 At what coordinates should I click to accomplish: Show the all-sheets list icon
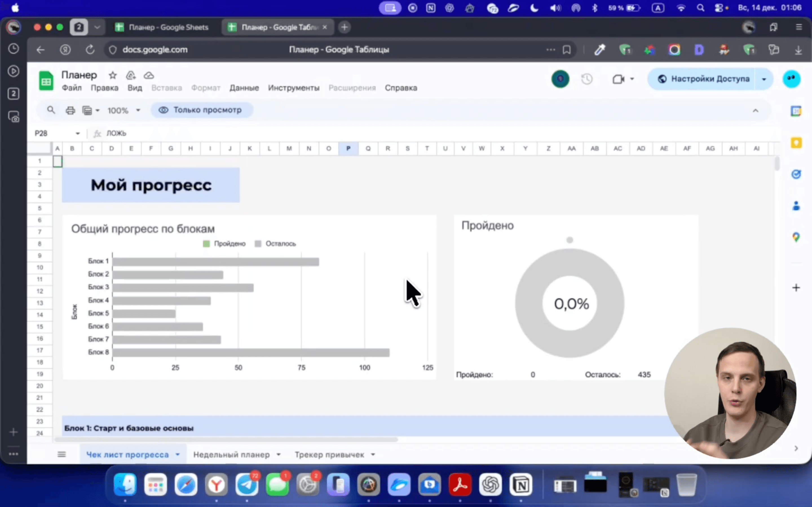click(62, 454)
